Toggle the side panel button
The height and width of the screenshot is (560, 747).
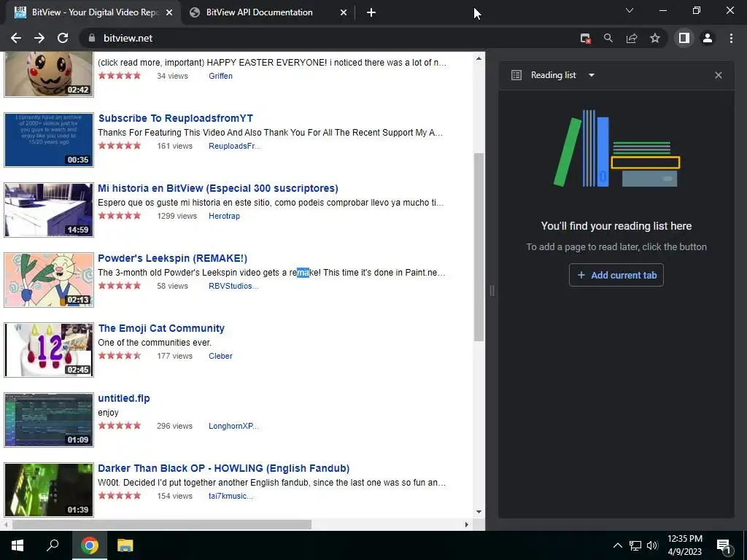pos(684,38)
